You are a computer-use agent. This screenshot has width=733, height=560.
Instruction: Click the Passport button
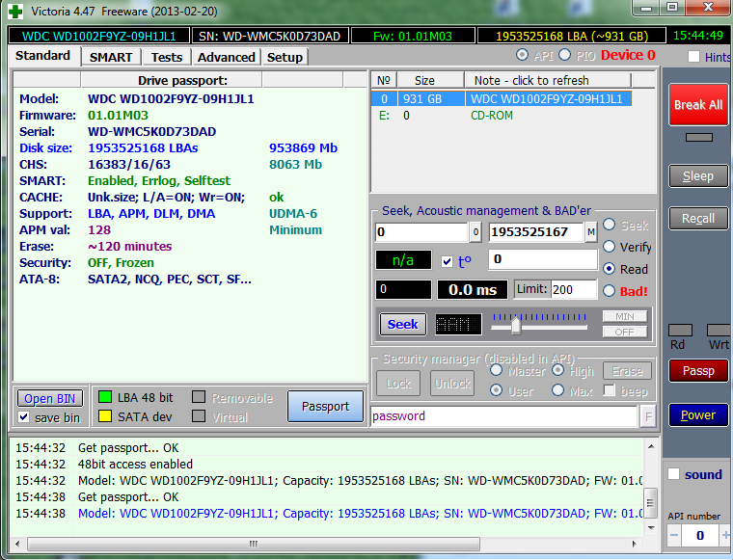tap(325, 406)
